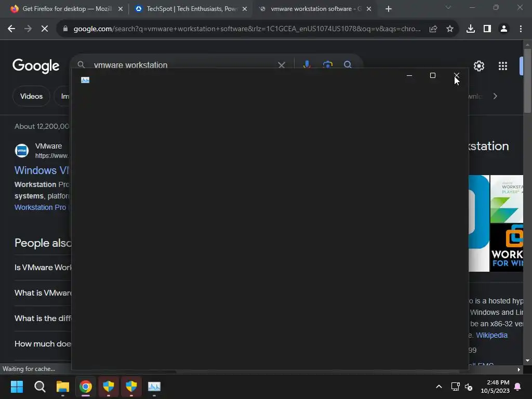
Task: Expand the 'How much doe...' question
Action: pyautogui.click(x=43, y=344)
